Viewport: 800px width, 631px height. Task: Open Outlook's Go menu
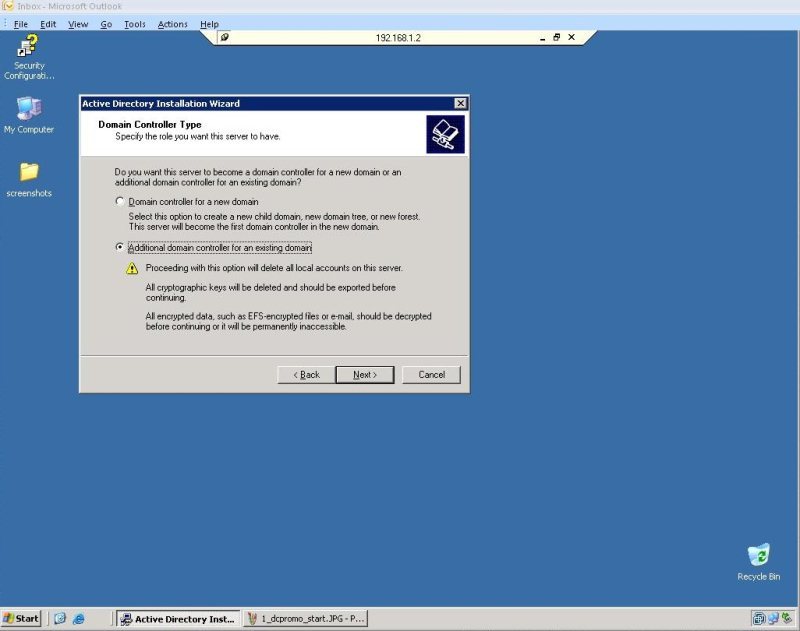coord(106,24)
